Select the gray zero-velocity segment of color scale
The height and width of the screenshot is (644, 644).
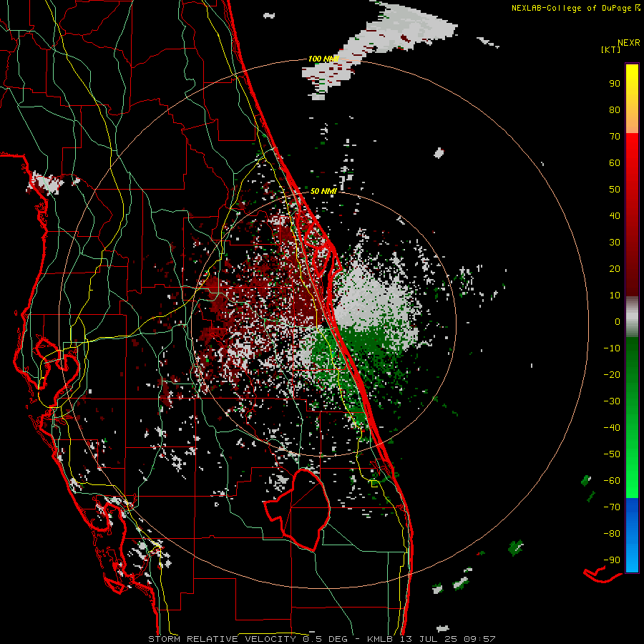pyautogui.click(x=632, y=317)
